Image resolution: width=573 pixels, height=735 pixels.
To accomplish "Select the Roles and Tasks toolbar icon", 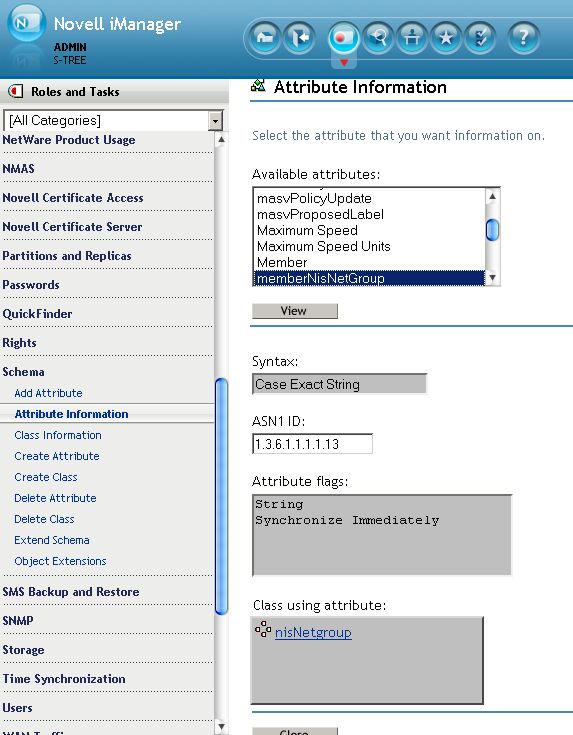I will point(344,37).
